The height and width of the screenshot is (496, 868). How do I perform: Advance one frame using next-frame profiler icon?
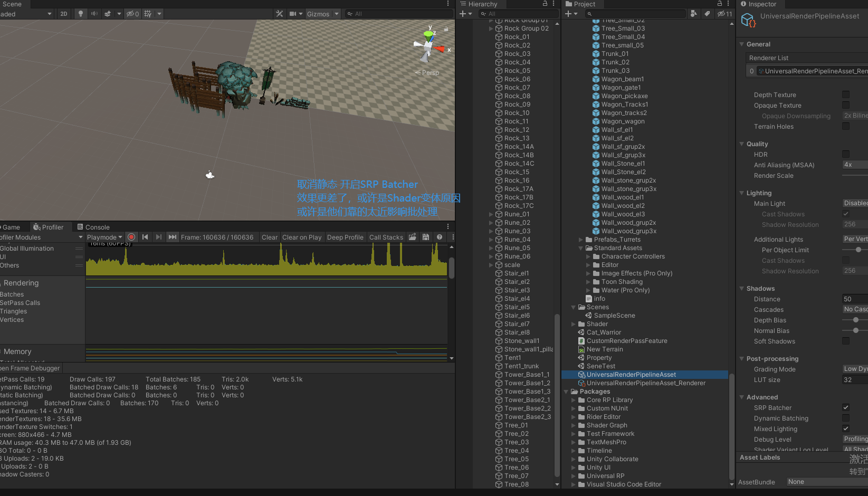point(159,237)
